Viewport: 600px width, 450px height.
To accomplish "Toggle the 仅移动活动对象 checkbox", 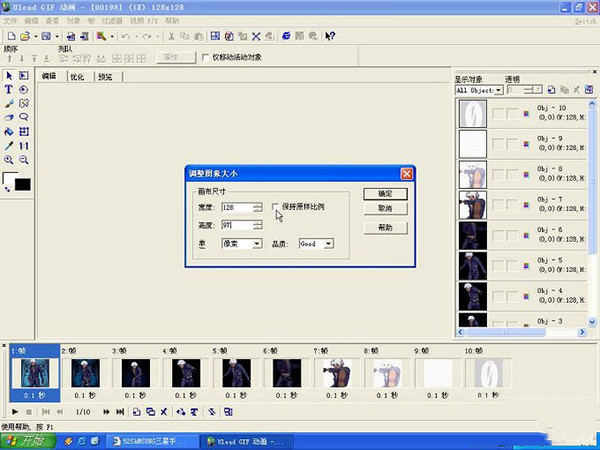I will coord(206,57).
